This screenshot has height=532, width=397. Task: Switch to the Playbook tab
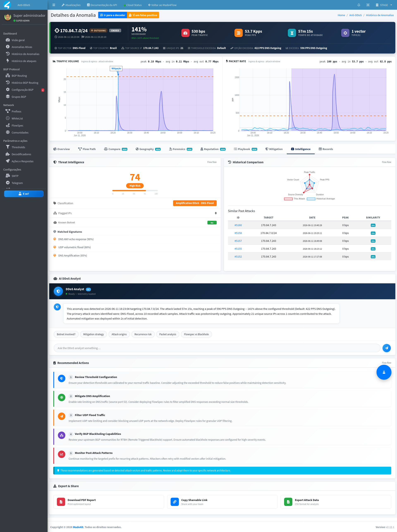[x=245, y=149]
